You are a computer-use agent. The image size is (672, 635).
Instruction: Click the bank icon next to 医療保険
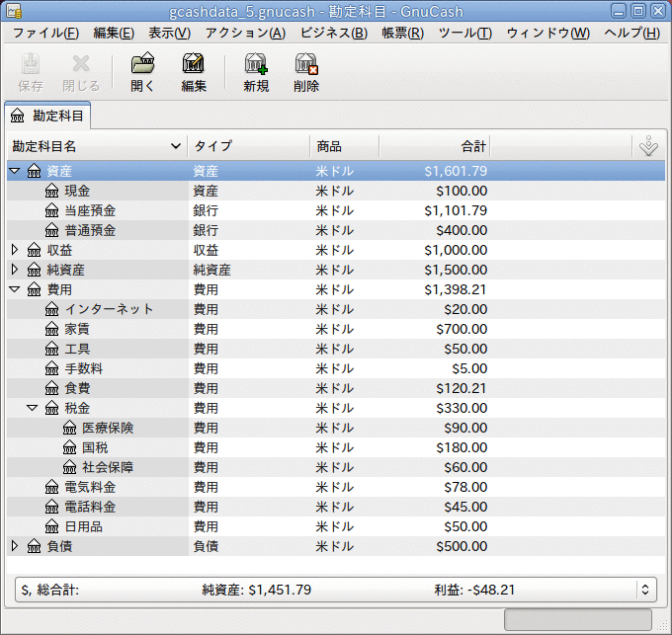click(x=69, y=428)
